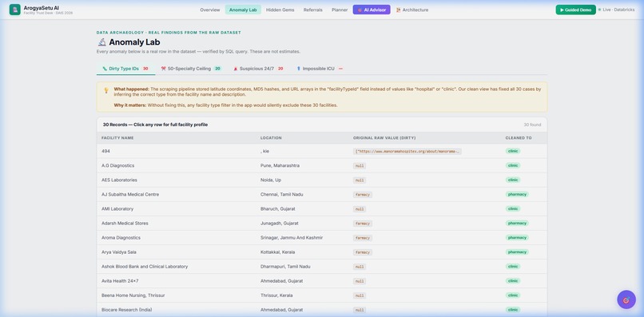Click the Adarsh Medical Stores row
Viewport: 644px width, 317px height.
pos(321,223)
